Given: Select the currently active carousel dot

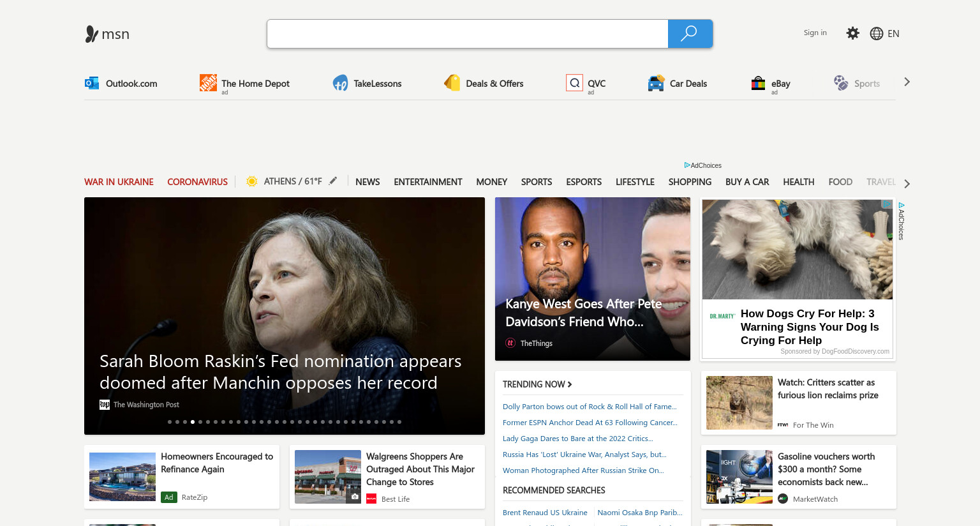Looking at the screenshot, I should (x=193, y=422).
